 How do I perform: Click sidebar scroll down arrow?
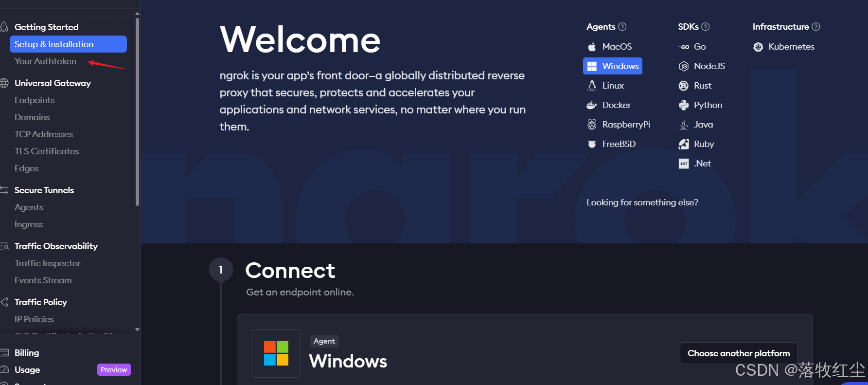137,330
